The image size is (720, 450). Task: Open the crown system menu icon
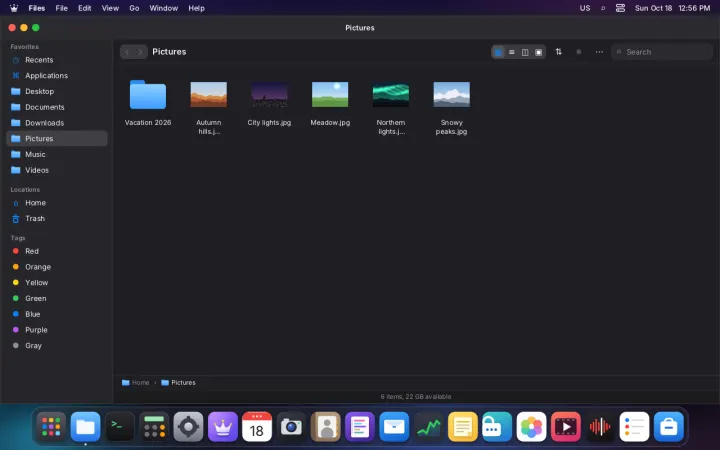(14, 8)
